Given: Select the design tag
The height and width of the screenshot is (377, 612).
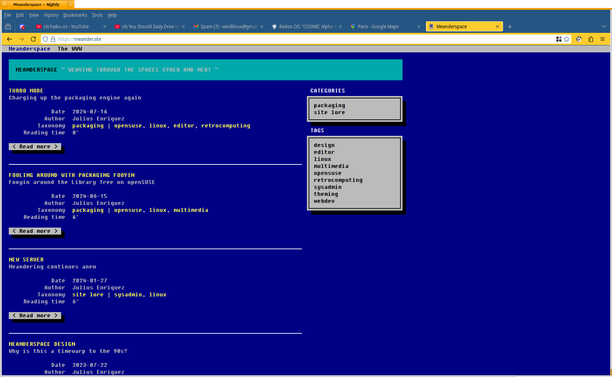Looking at the screenshot, I should (324, 145).
